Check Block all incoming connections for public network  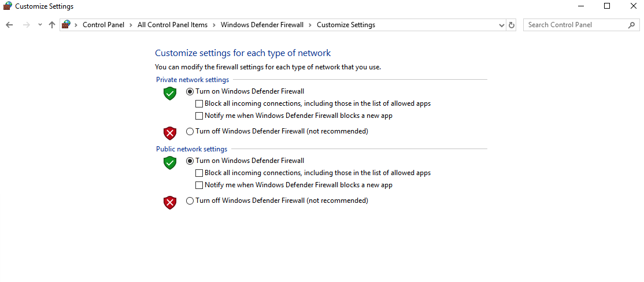(199, 173)
